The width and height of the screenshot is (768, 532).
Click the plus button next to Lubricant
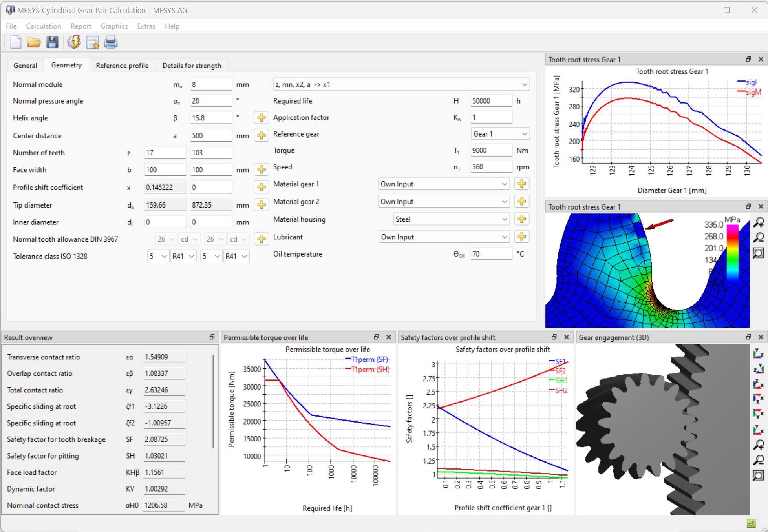pyautogui.click(x=521, y=237)
